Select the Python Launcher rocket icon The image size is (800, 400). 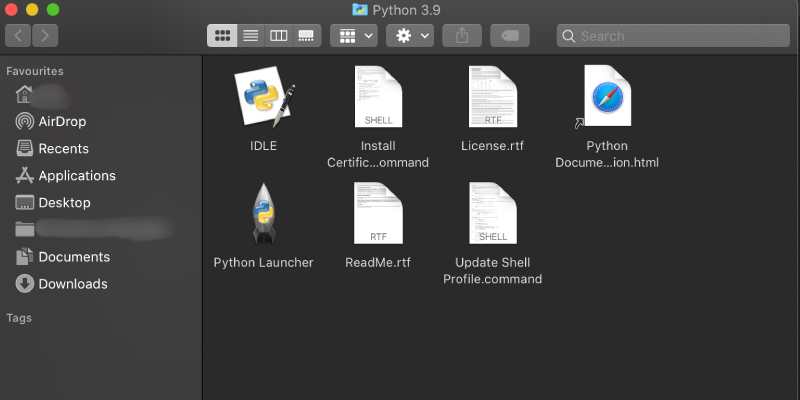click(x=264, y=213)
